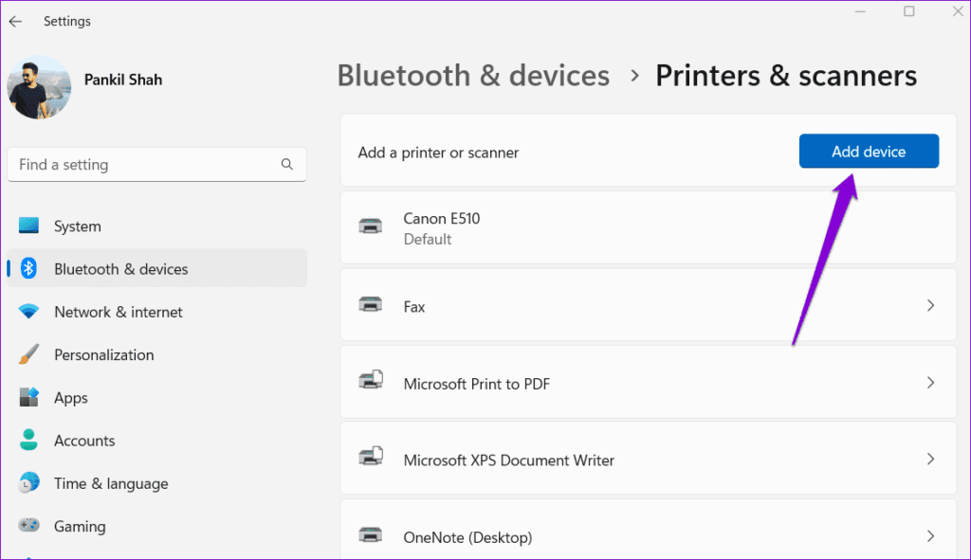
Task: Click the System monitor icon
Action: pyautogui.click(x=28, y=226)
